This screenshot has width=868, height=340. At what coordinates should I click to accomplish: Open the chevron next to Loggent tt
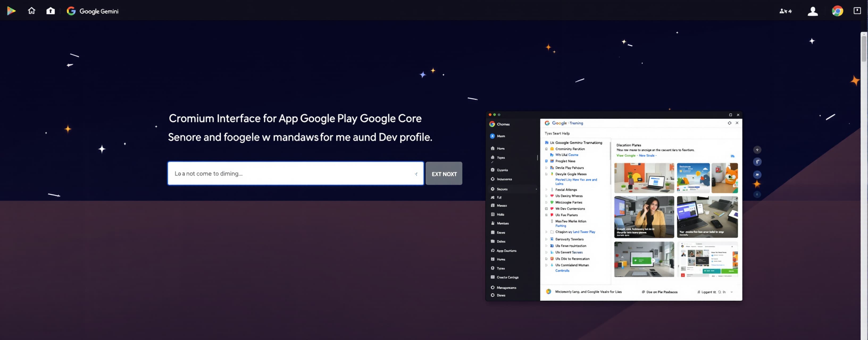point(732,292)
